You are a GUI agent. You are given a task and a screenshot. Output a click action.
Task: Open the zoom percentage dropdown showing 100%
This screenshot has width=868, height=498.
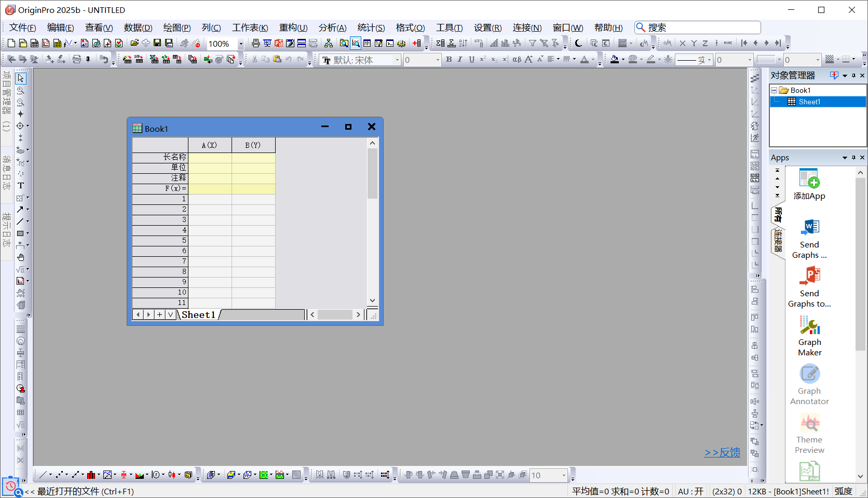pyautogui.click(x=241, y=44)
